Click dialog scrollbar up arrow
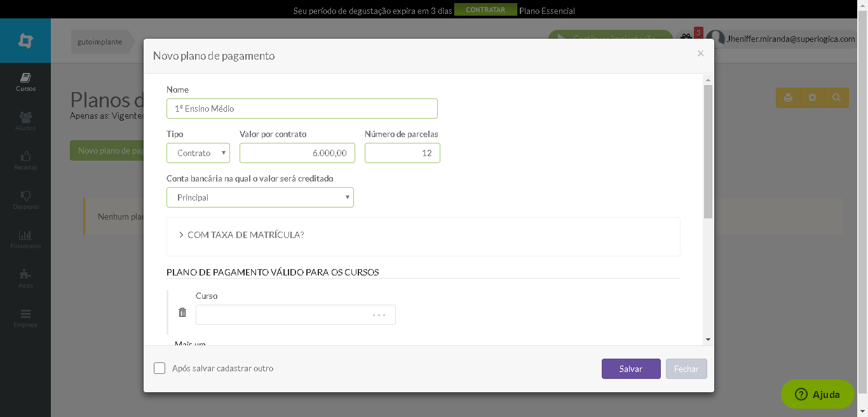Screen dimensions: 868x417 (709, 79)
